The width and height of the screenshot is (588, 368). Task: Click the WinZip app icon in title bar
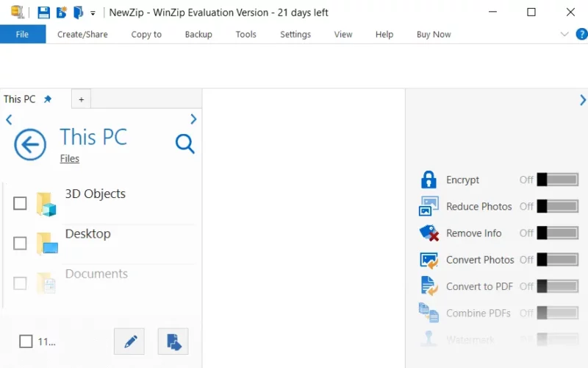click(17, 12)
